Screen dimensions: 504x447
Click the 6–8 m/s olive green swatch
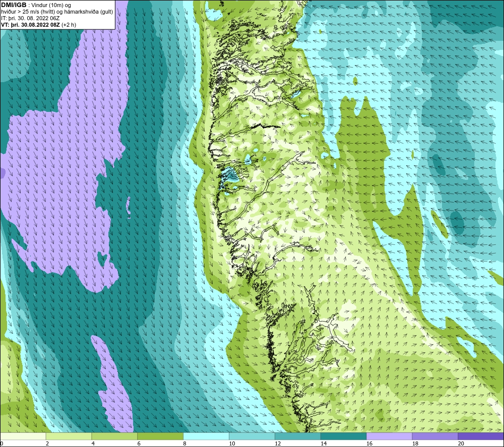tap(160, 436)
